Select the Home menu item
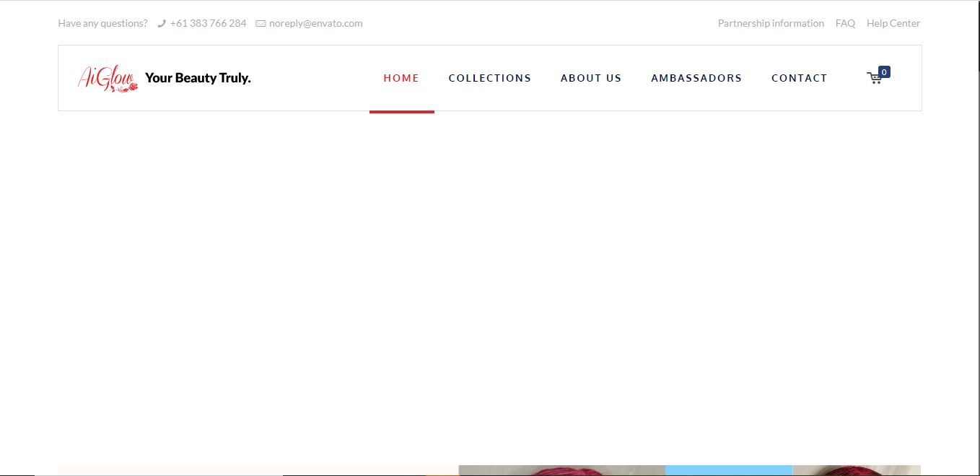Image resolution: width=980 pixels, height=476 pixels. (x=401, y=78)
